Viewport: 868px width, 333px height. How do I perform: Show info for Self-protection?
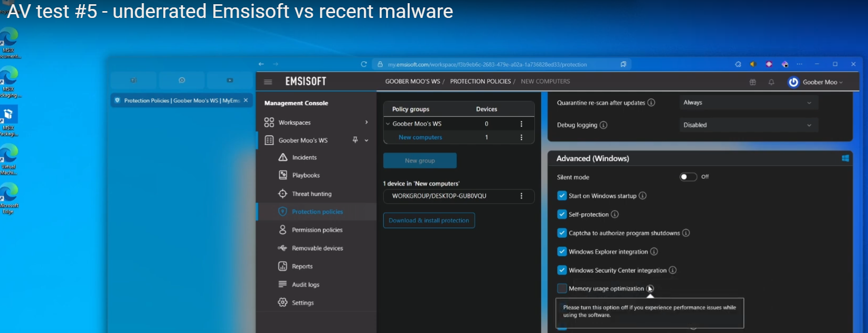click(x=615, y=214)
